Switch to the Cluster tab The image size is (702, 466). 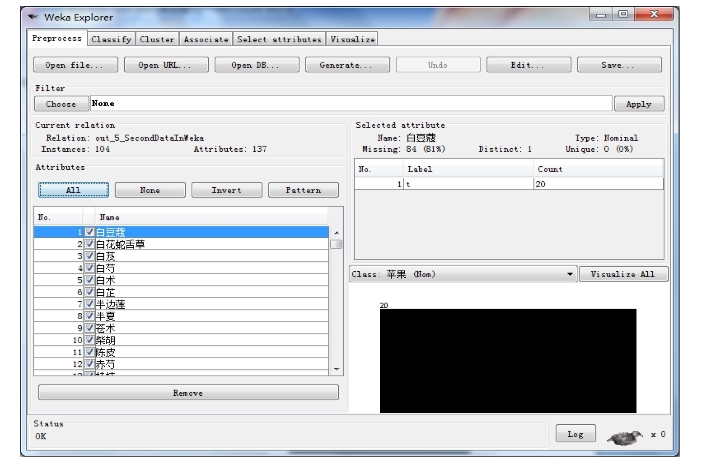tap(157, 39)
